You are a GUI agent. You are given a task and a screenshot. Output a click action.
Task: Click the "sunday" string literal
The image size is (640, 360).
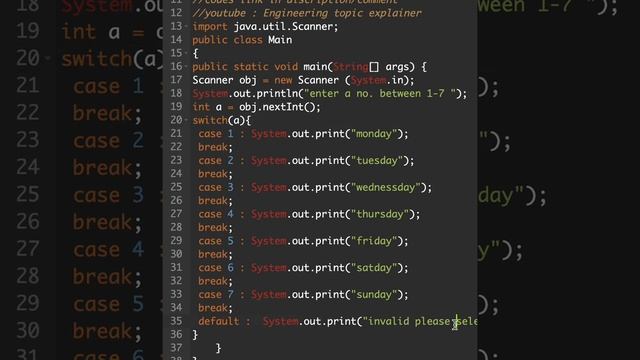coord(374,294)
